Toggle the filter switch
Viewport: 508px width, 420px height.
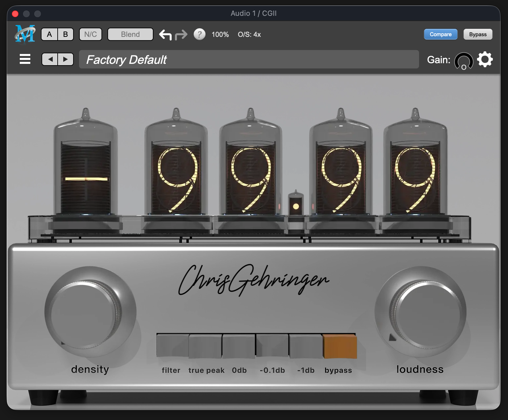172,345
